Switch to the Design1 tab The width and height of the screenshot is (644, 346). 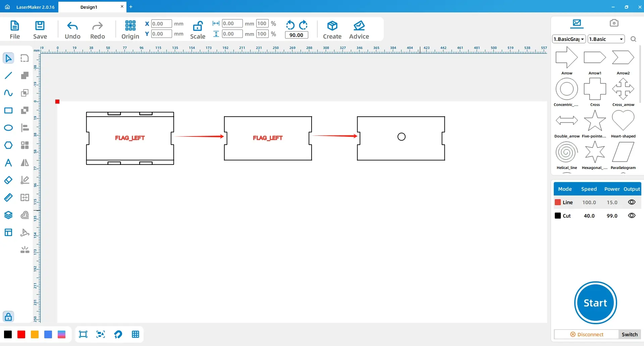[89, 7]
